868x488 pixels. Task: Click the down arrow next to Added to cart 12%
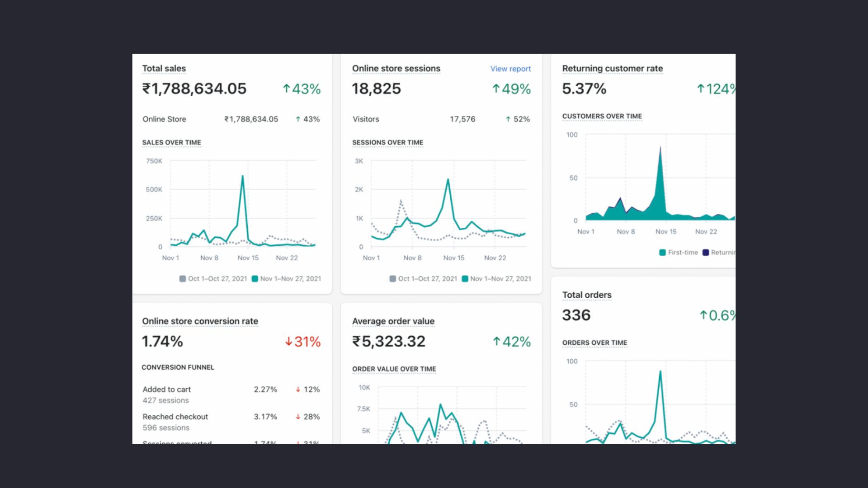(x=298, y=389)
